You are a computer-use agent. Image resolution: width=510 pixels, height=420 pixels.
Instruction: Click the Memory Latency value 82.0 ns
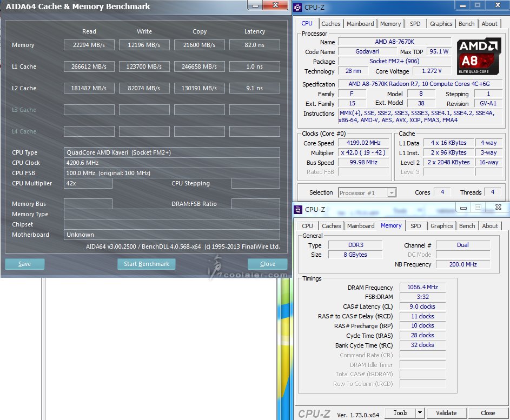click(255, 45)
